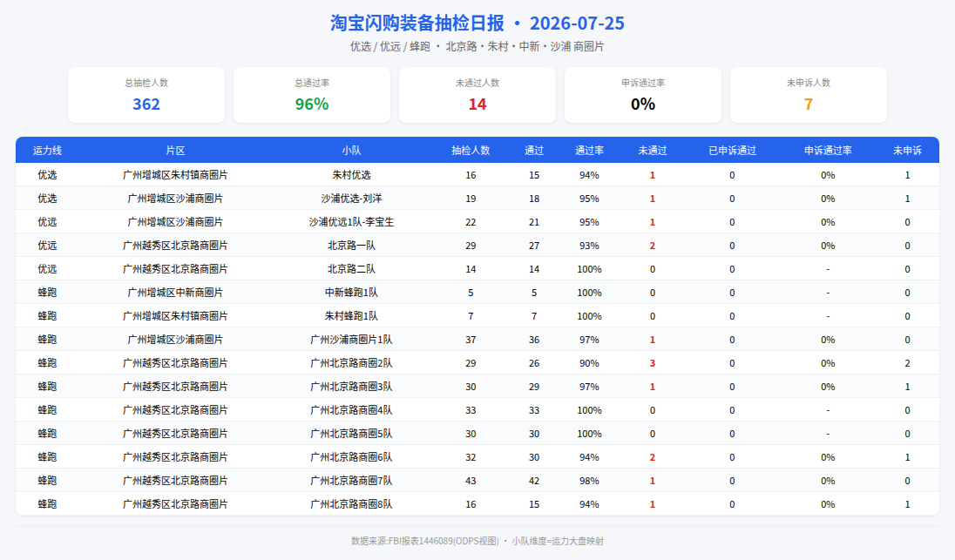Select the 广州北京路商圈7队 team cell
The width and height of the screenshot is (955, 560).
point(351,481)
